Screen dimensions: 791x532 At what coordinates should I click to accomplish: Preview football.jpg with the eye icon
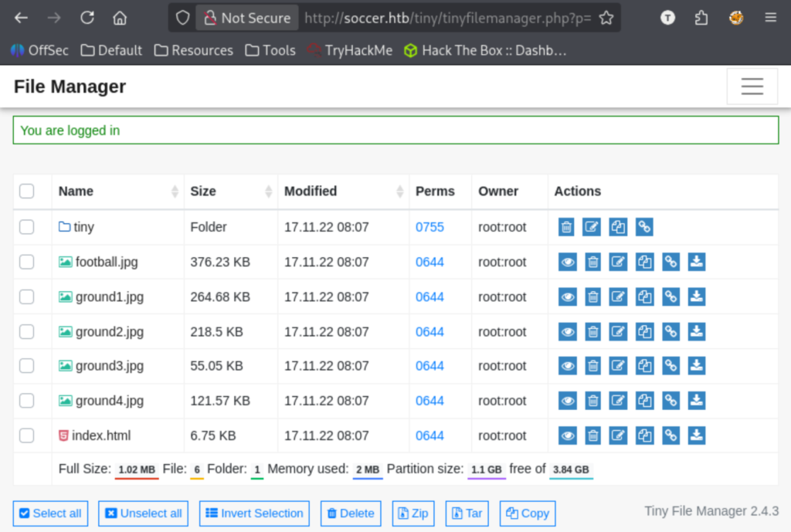pyautogui.click(x=568, y=262)
